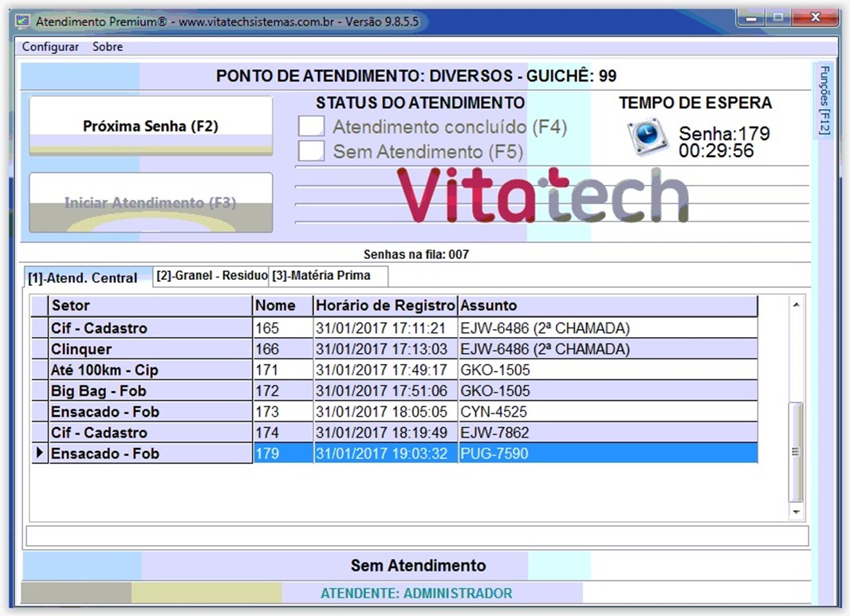Select the Clinquer row with senha 166
Viewport: 850px width, 616px height.
tap(152, 349)
